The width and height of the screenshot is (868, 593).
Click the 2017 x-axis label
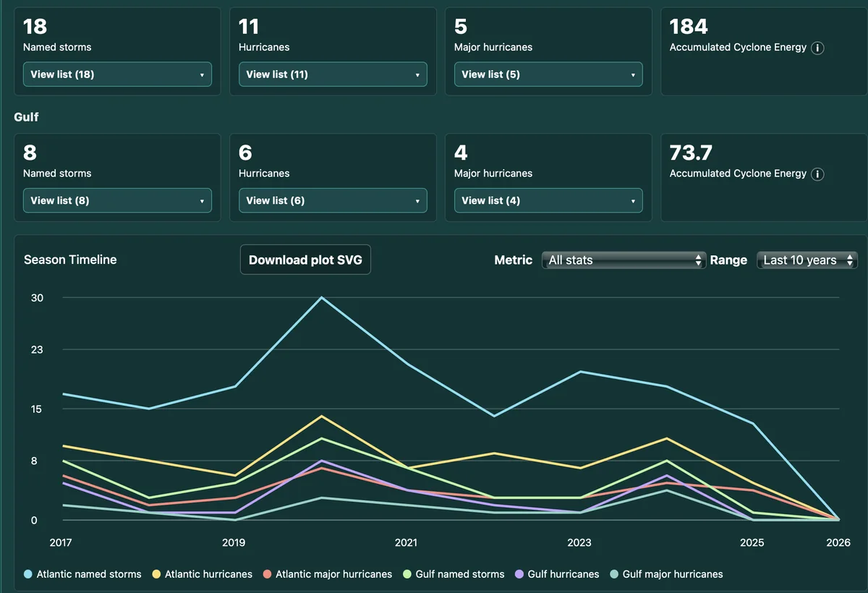(61, 542)
